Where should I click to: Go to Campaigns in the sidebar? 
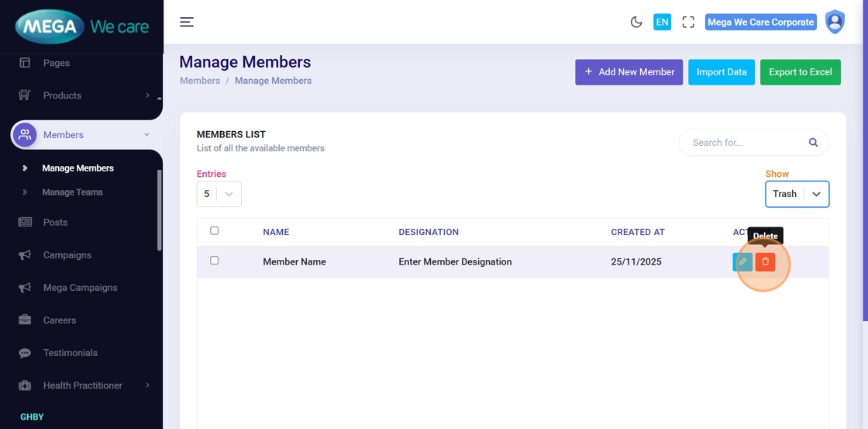(x=67, y=255)
